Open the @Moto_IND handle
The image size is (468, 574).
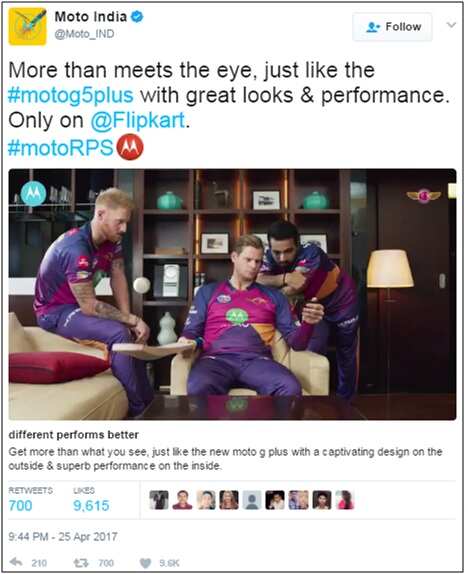(x=84, y=34)
